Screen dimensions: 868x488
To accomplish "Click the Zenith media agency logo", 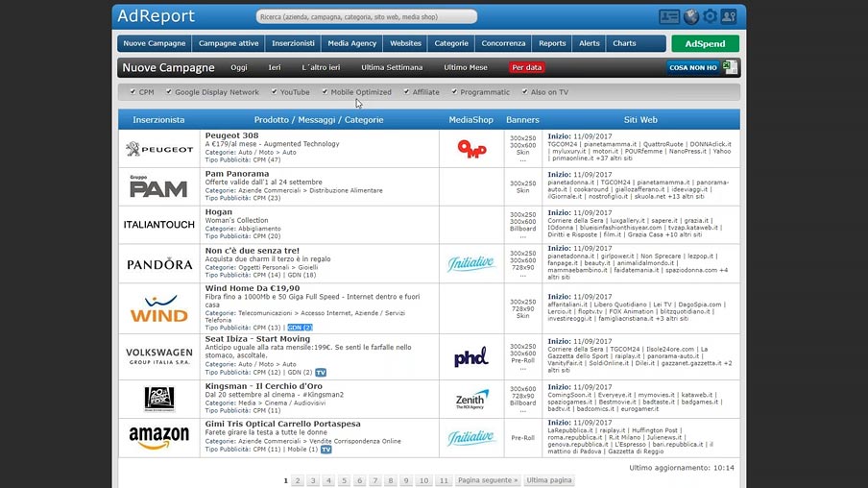I will [471, 399].
